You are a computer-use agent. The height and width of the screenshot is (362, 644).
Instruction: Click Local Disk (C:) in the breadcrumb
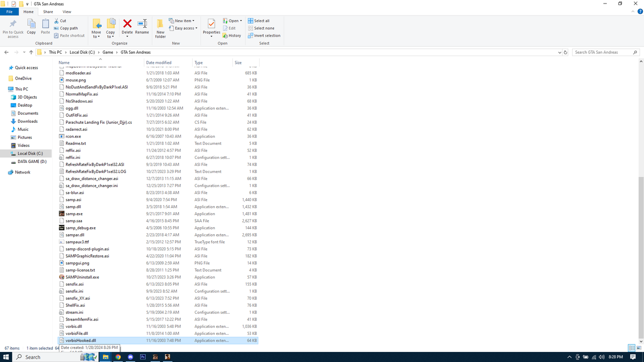pyautogui.click(x=82, y=52)
